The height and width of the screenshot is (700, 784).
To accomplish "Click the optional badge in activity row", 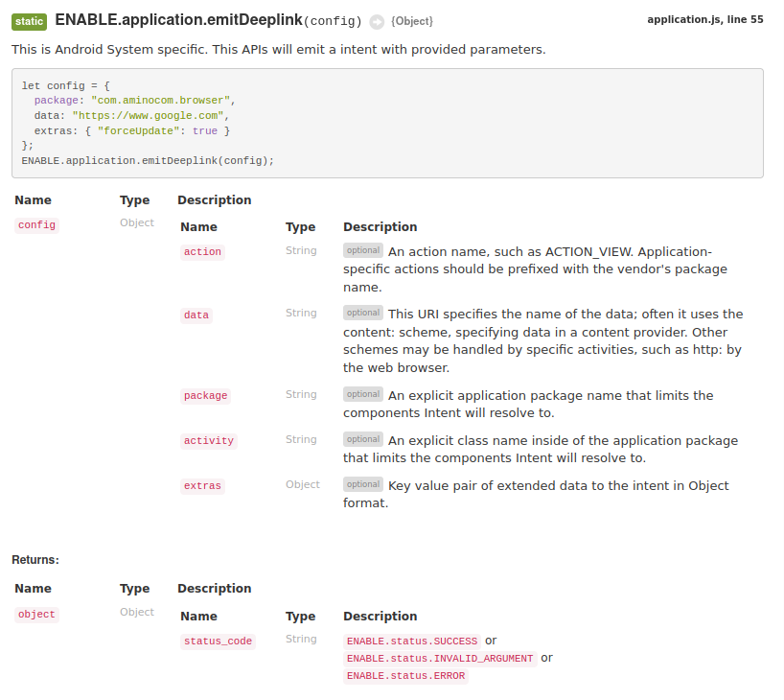I will (x=363, y=439).
